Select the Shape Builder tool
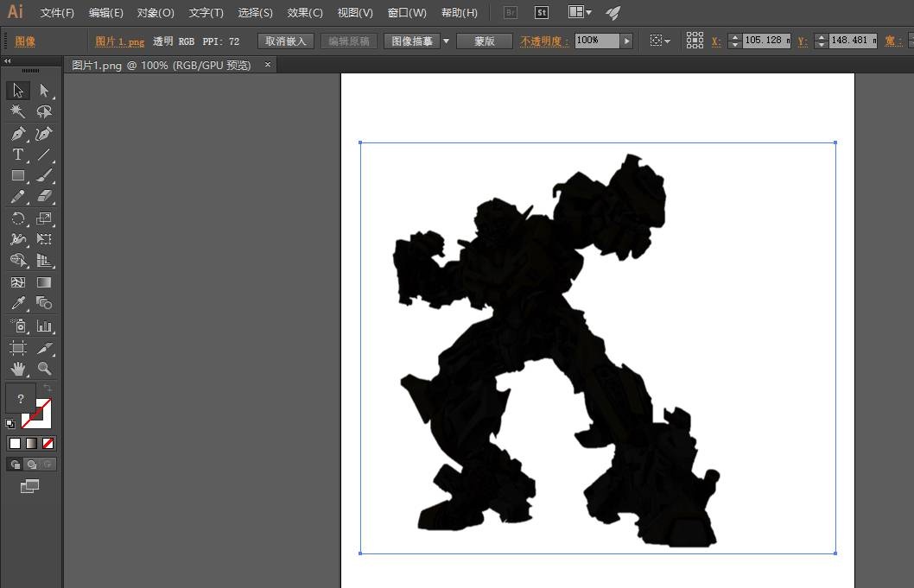914x588 pixels. point(18,260)
